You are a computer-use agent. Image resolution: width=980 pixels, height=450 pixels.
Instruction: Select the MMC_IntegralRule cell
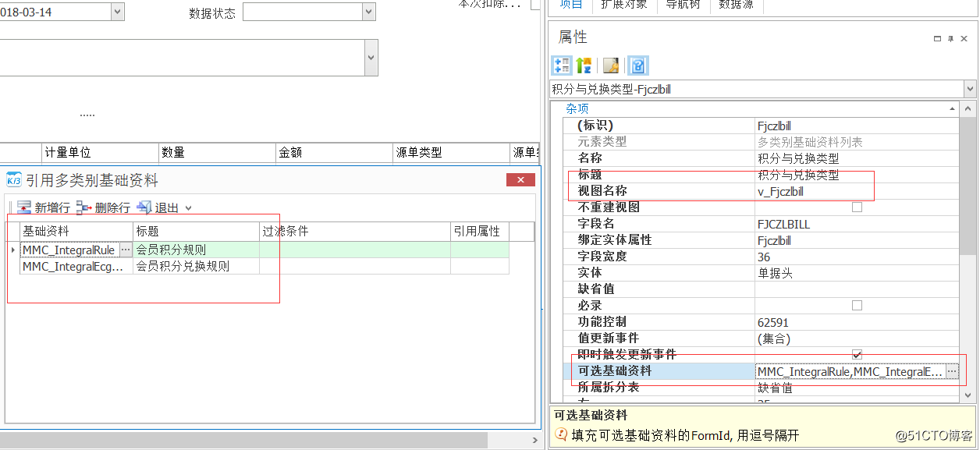point(69,250)
